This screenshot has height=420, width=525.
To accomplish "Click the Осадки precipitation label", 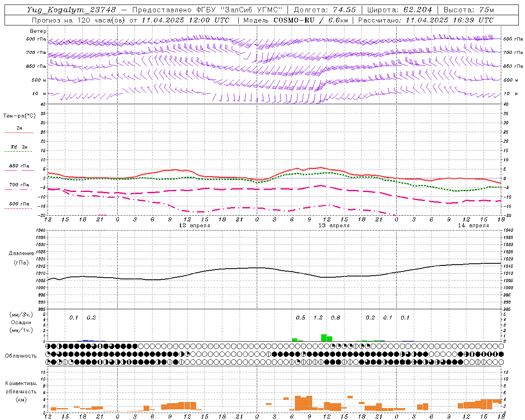I will coord(21,322).
